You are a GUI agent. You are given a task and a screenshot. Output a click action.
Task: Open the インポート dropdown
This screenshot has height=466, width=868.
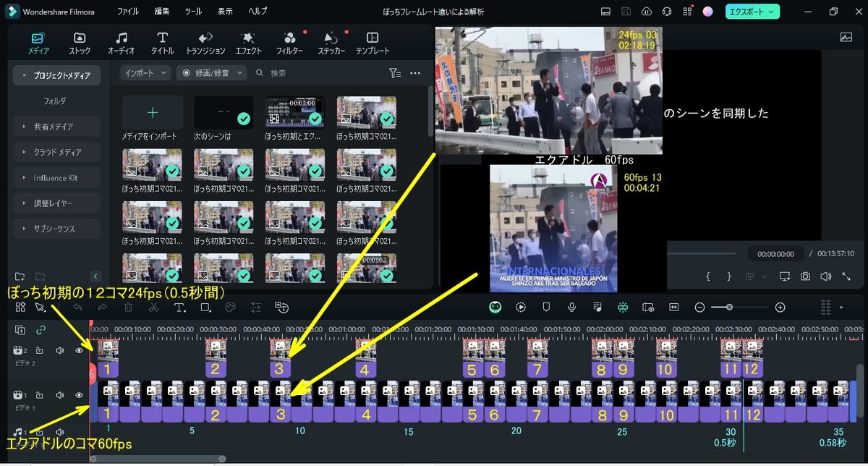pos(145,73)
